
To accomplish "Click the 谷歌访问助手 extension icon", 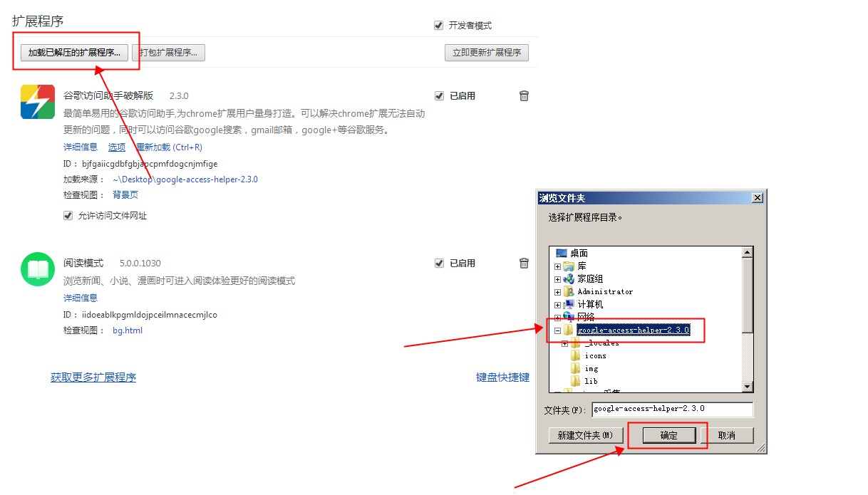I will (x=38, y=102).
